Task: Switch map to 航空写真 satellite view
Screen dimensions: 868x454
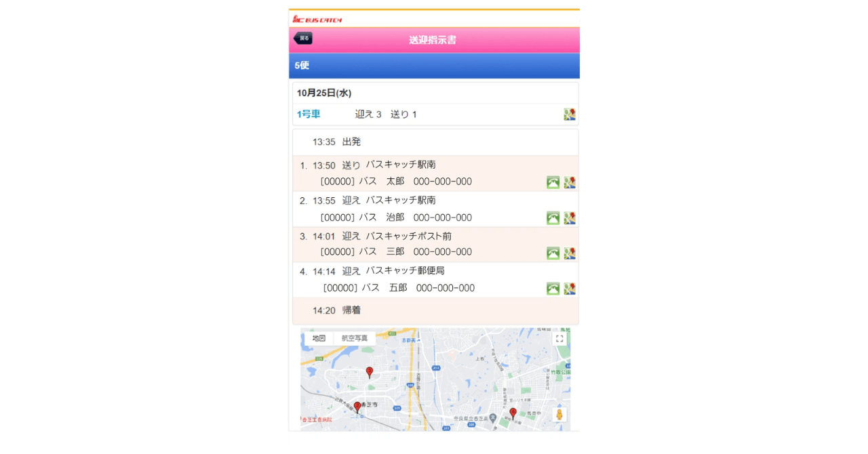Action: 355,338
